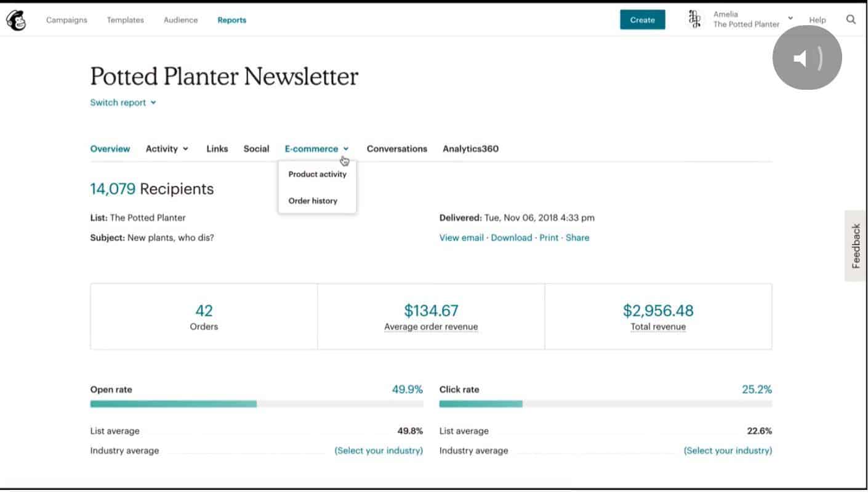Choose Order history menu item
Screen dimensions: 868x493
tap(313, 201)
